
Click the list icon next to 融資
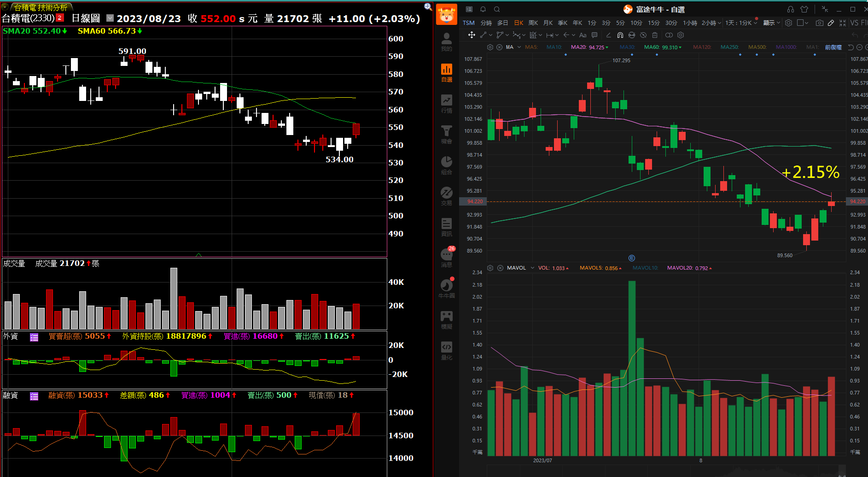34,396
